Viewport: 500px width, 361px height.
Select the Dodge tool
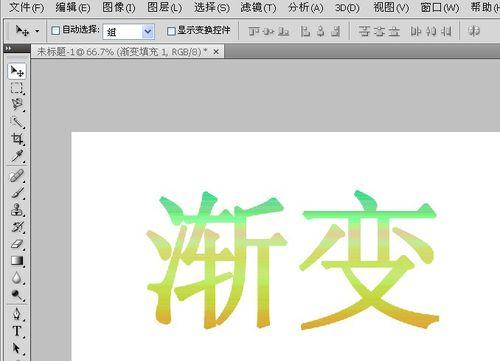[17, 295]
